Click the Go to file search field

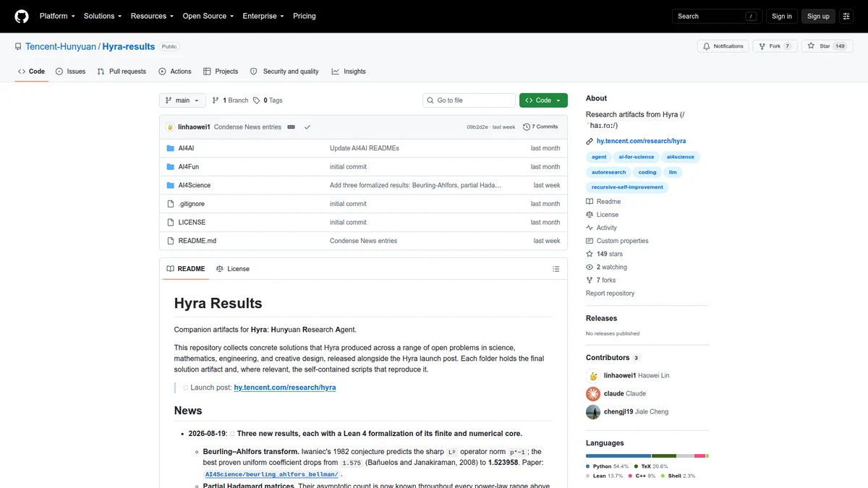[469, 100]
